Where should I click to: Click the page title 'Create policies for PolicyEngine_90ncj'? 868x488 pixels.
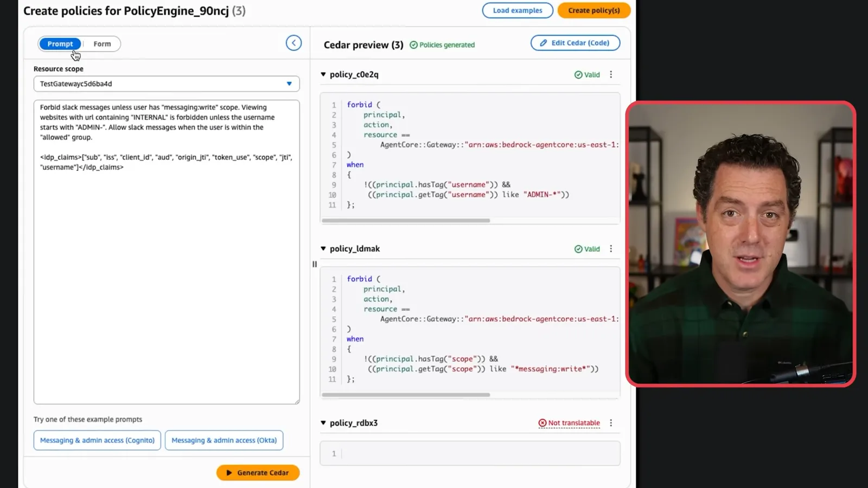point(126,11)
